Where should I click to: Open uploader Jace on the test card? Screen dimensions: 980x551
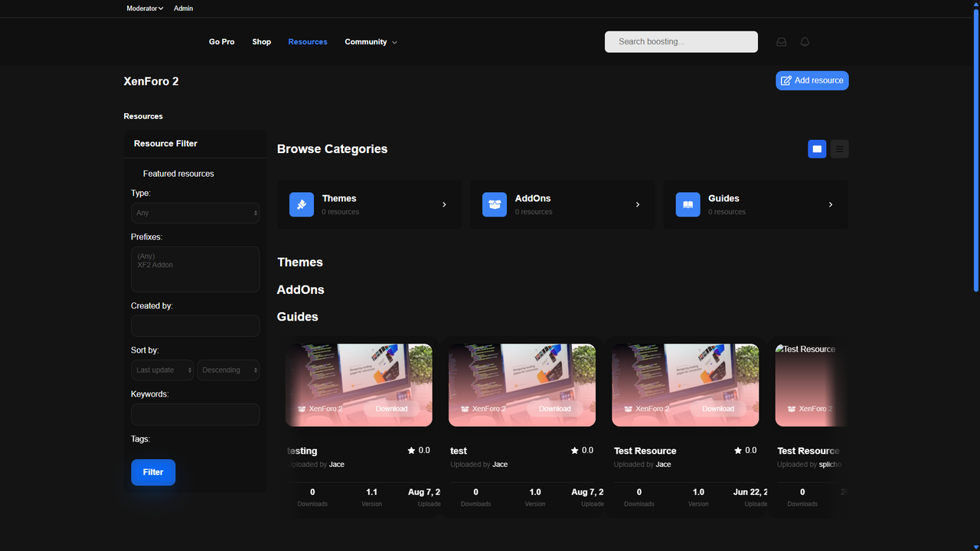point(500,465)
